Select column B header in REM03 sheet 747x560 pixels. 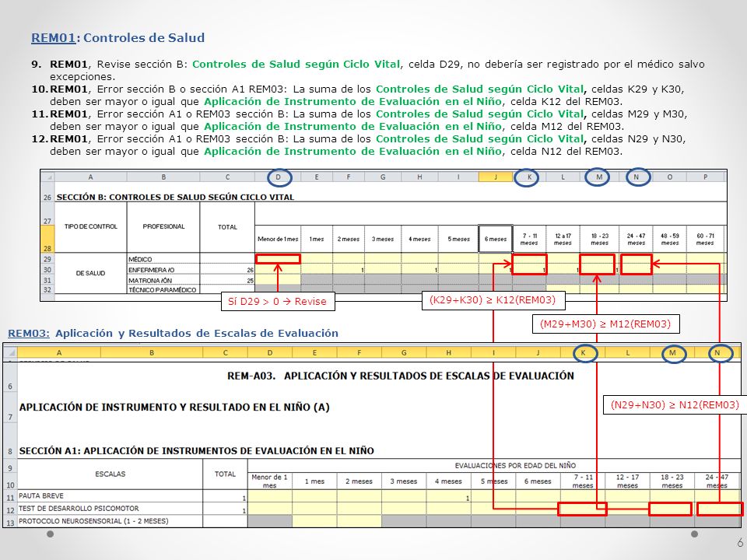152,353
